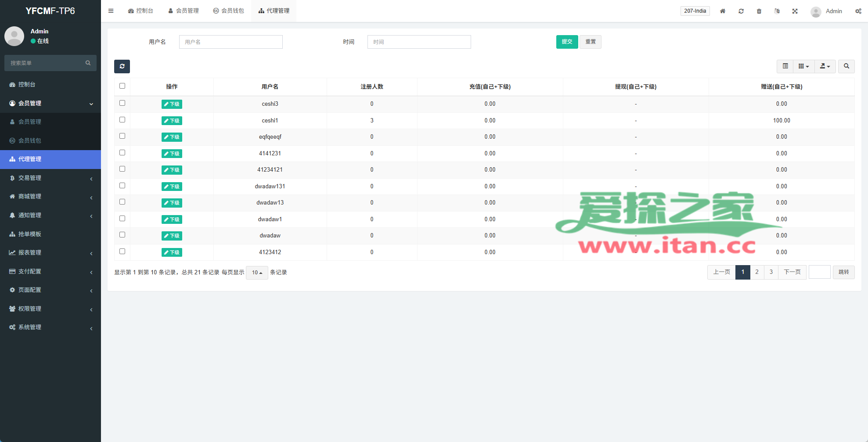The image size is (868, 442).
Task: Click the trash icon to clear cache
Action: pos(759,11)
